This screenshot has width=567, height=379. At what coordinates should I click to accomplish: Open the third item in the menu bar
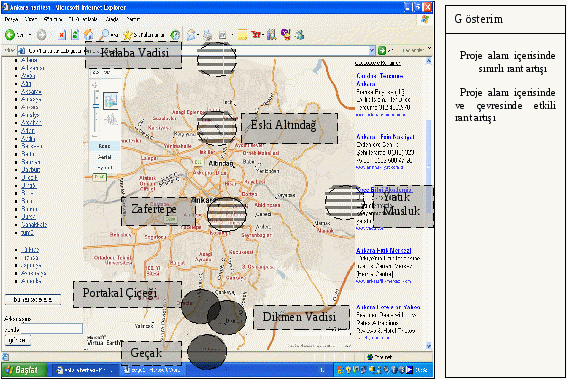(x=52, y=19)
